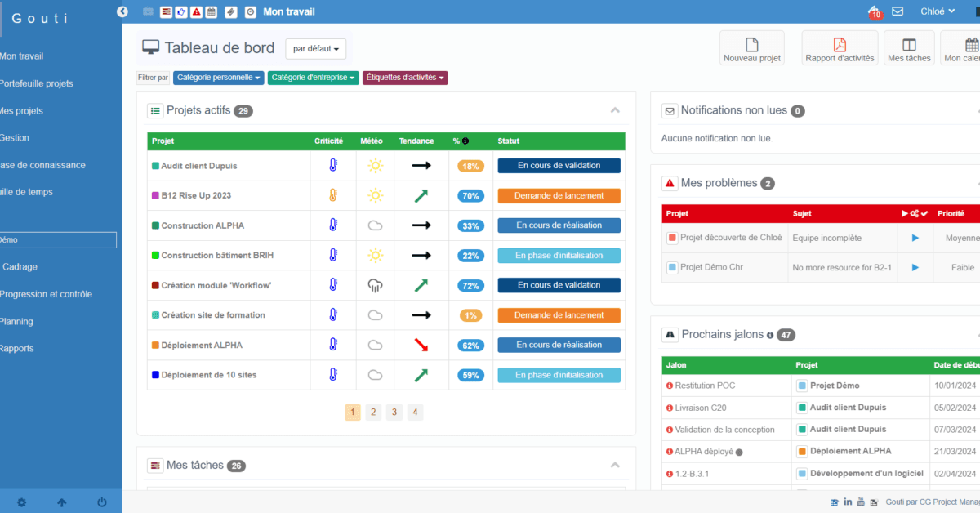Open Étiquettes d'activités filter dropdown

(x=405, y=78)
